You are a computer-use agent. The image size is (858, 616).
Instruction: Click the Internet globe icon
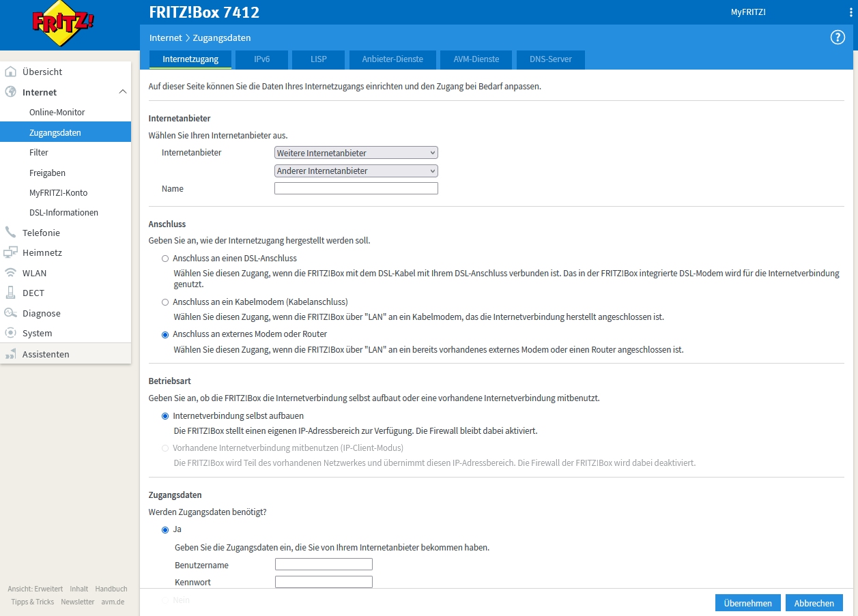click(x=10, y=92)
